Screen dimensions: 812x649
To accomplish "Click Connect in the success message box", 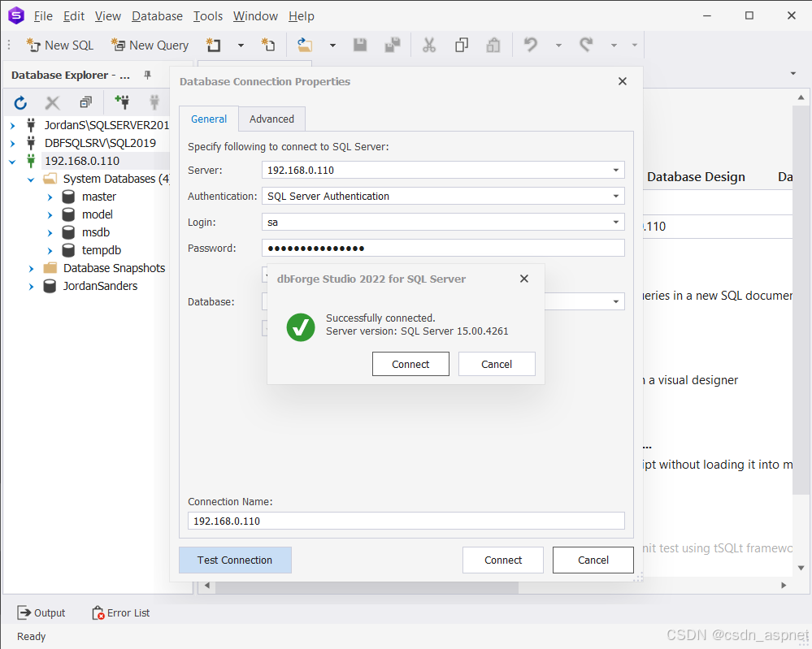I will (410, 364).
